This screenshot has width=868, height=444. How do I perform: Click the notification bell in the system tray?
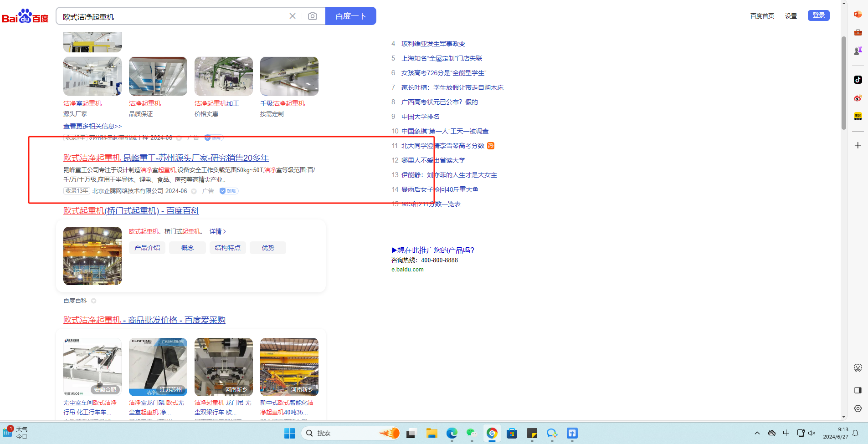[855, 433]
